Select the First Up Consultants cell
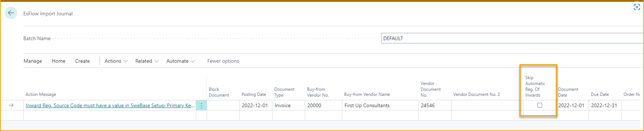The height and width of the screenshot is (131, 644). [380, 106]
